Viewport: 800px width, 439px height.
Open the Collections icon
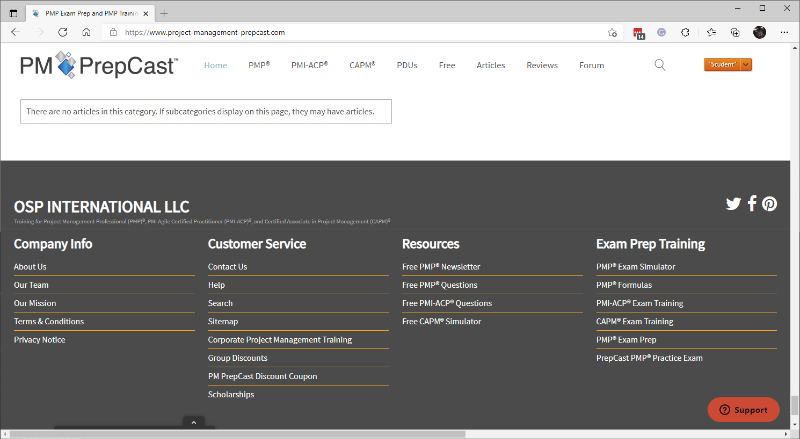point(735,32)
